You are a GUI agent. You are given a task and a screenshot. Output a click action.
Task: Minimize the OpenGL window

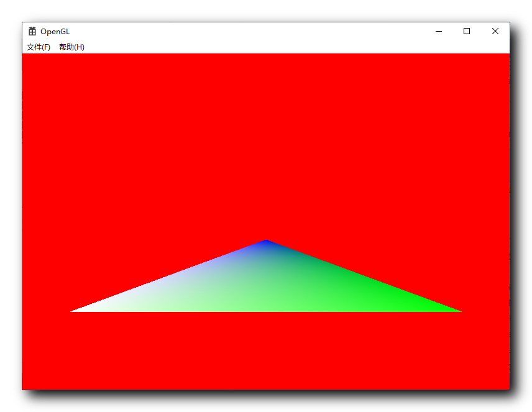[x=439, y=31]
